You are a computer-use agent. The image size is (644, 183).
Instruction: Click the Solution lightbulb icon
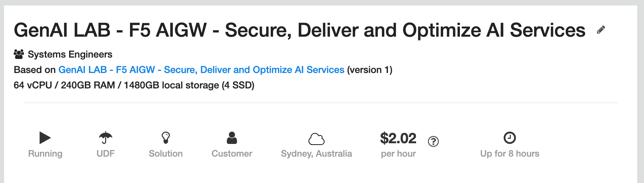click(166, 138)
